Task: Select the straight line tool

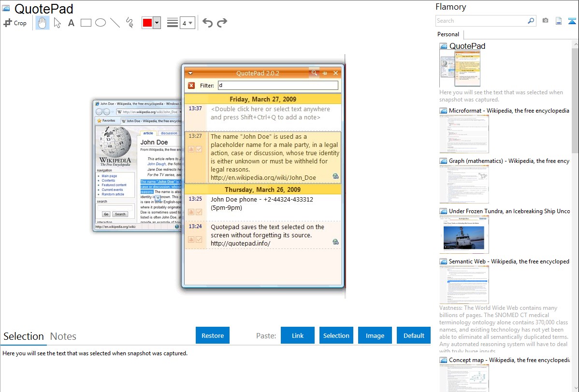Action: tap(115, 23)
